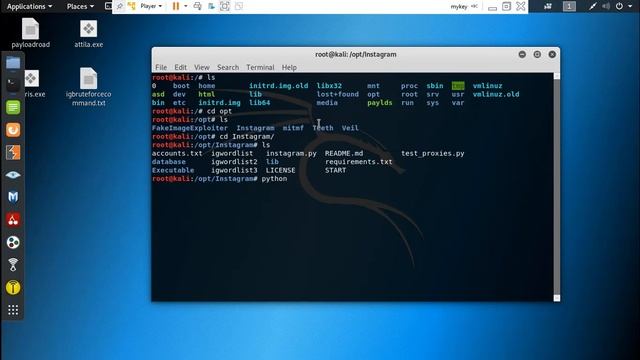This screenshot has height=360, width=640.
Task: Click 'vmlinuz.old' in root listing
Action: pyautogui.click(x=496, y=94)
